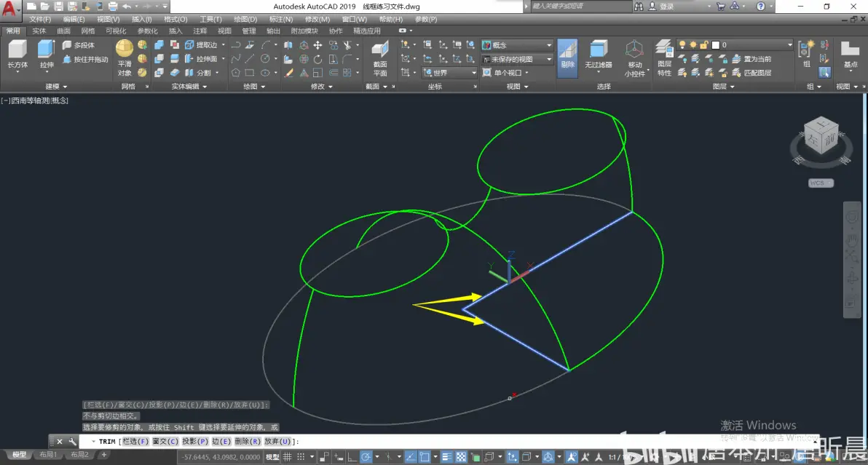Click the 平滑对象 smooth object sphere

[x=125, y=57]
